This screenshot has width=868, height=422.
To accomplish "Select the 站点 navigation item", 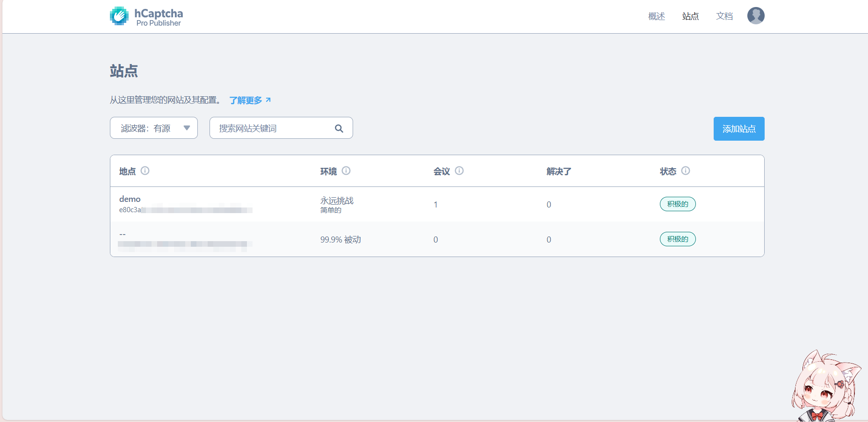I will pos(690,16).
